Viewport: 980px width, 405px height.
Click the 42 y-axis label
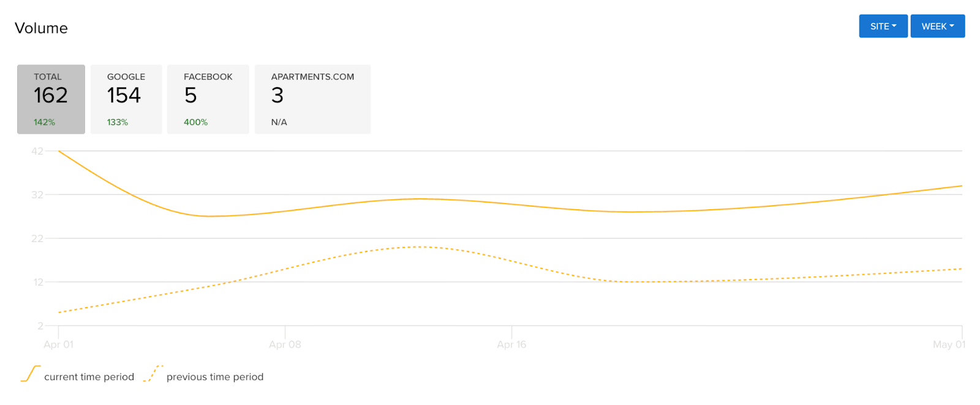[37, 151]
